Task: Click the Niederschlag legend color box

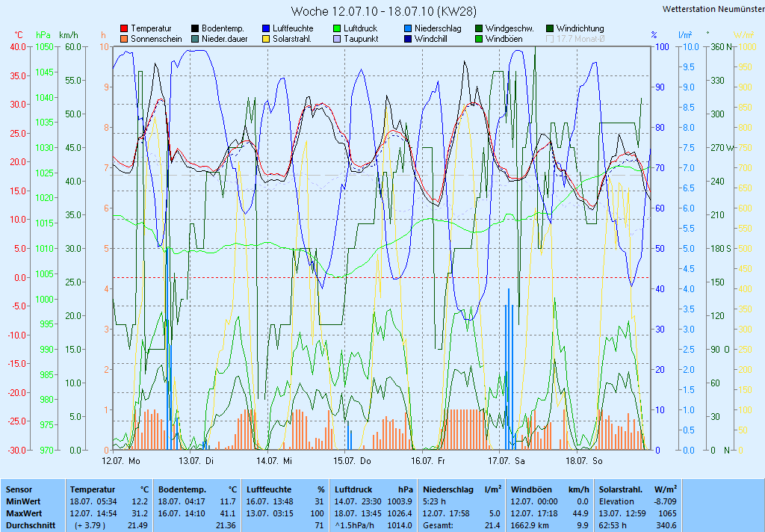Action: click(408, 29)
